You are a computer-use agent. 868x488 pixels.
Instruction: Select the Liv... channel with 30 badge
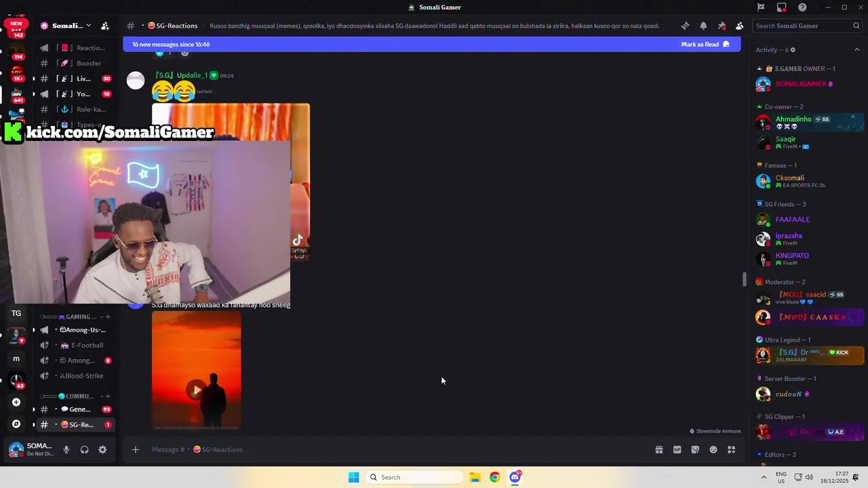[75, 79]
